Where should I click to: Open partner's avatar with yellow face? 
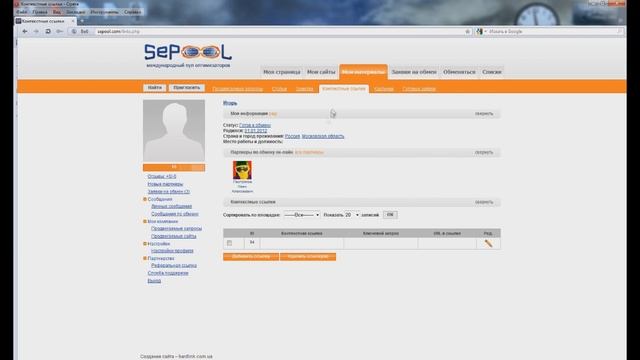pos(242,170)
